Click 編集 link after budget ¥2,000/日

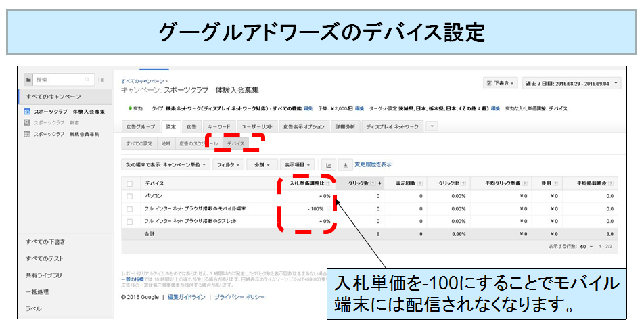359,108
